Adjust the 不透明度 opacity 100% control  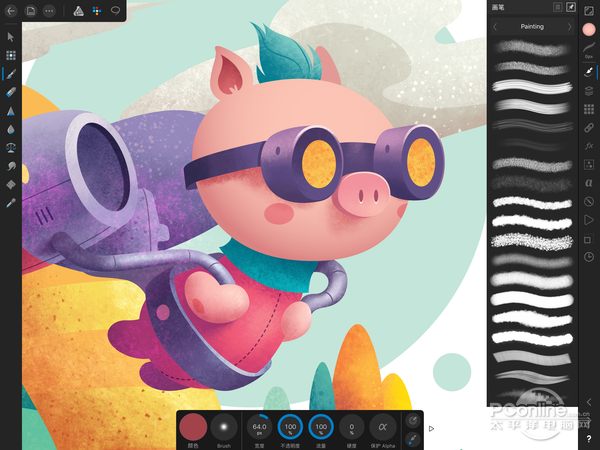click(290, 427)
